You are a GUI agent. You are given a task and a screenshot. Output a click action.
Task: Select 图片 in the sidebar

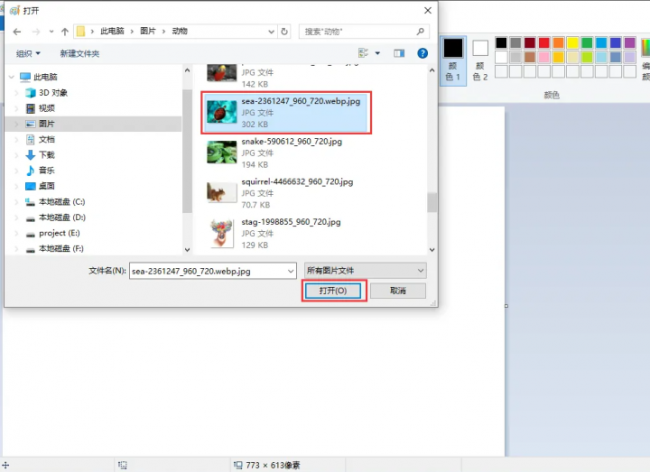point(46,124)
